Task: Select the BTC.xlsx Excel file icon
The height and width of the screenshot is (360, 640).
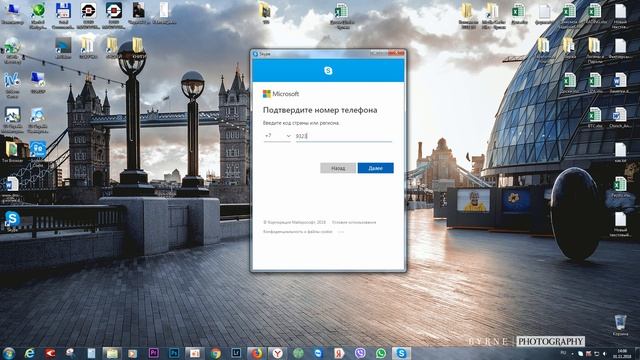Action: [595, 118]
